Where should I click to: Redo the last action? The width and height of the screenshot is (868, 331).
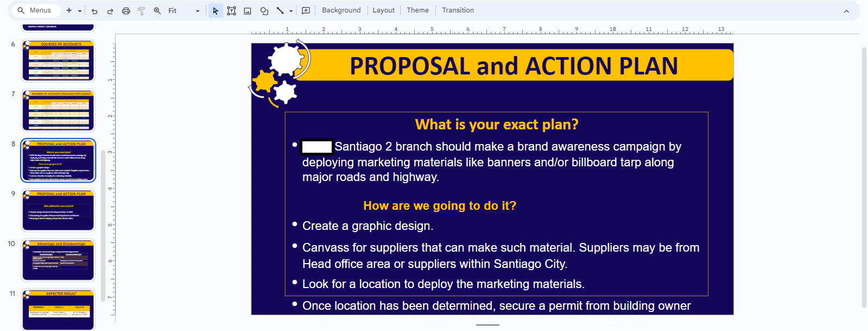[110, 11]
